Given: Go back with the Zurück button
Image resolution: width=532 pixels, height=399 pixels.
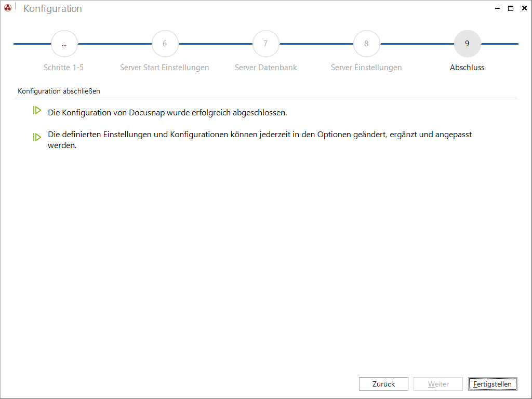Looking at the screenshot, I should pyautogui.click(x=383, y=384).
